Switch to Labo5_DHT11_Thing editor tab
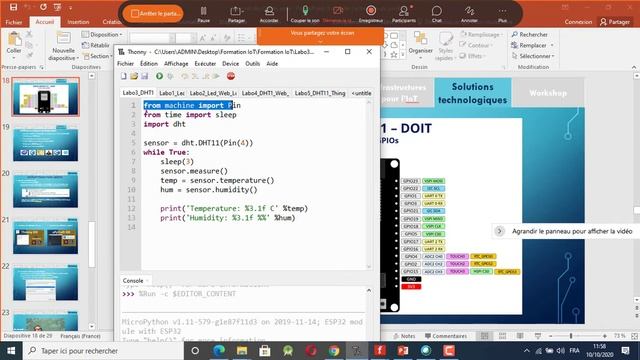Viewport: 640px width, 360px height. (x=320, y=93)
